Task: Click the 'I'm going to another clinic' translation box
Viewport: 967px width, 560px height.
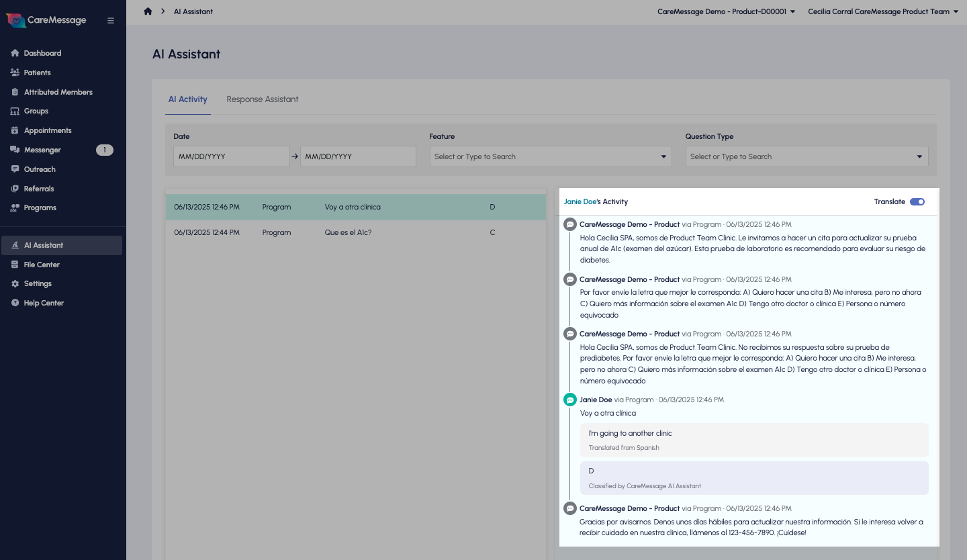Action: click(x=754, y=440)
